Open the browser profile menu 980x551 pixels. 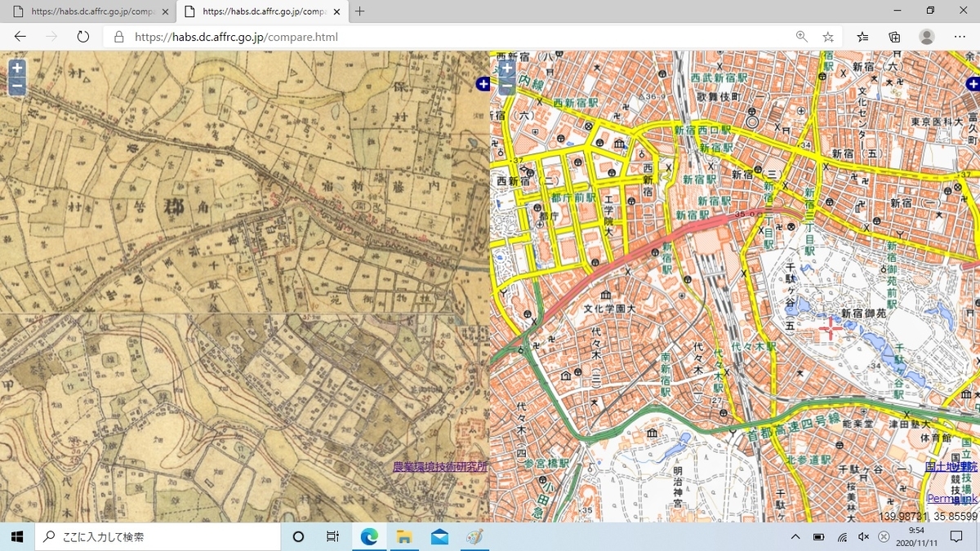pyautogui.click(x=927, y=37)
